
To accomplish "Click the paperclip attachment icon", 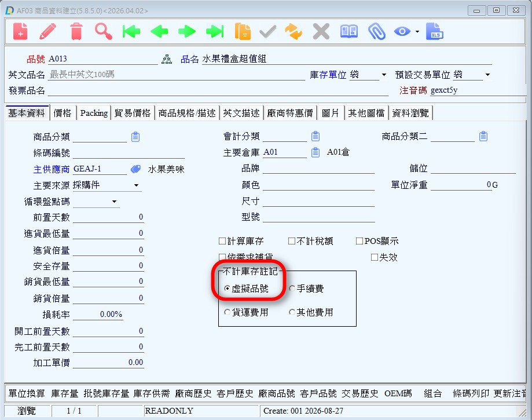I will click(x=377, y=32).
